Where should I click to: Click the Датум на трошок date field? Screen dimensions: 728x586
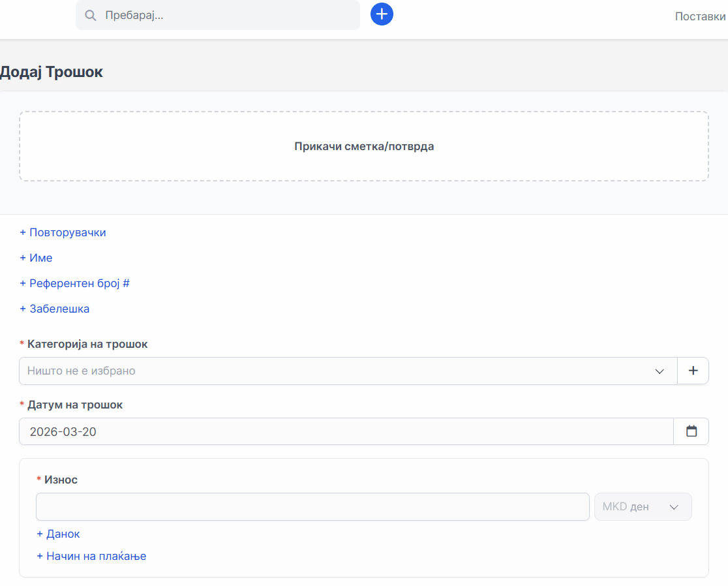click(346, 431)
